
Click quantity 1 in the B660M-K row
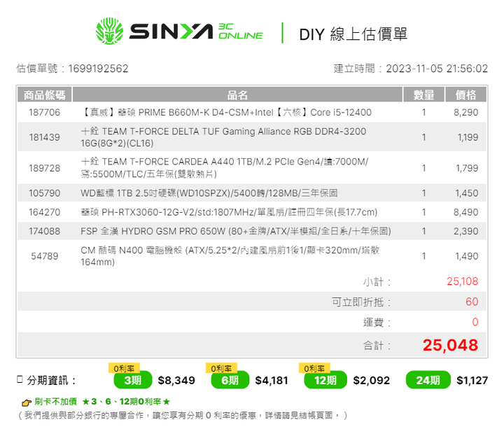click(423, 113)
